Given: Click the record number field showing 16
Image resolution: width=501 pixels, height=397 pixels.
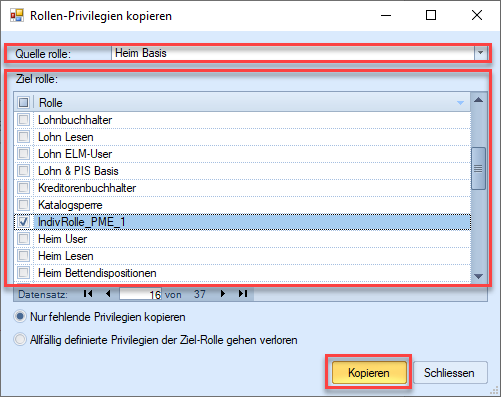Looking at the screenshot, I should (140, 294).
